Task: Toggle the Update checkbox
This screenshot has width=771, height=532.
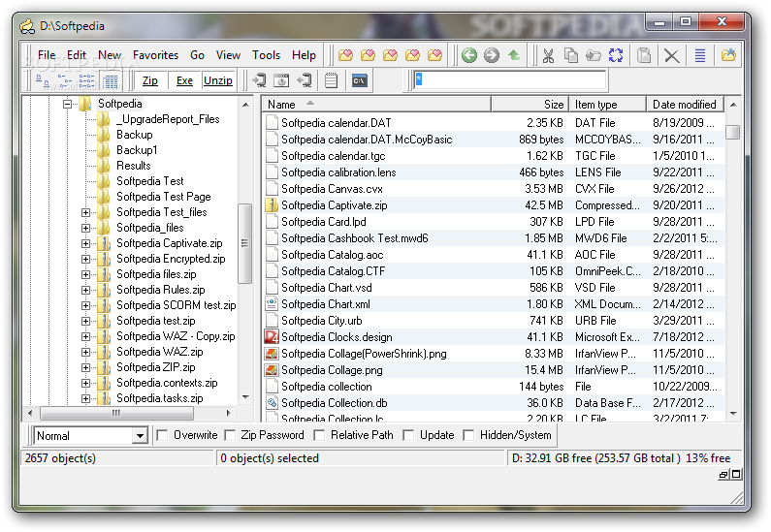Action: (408, 435)
